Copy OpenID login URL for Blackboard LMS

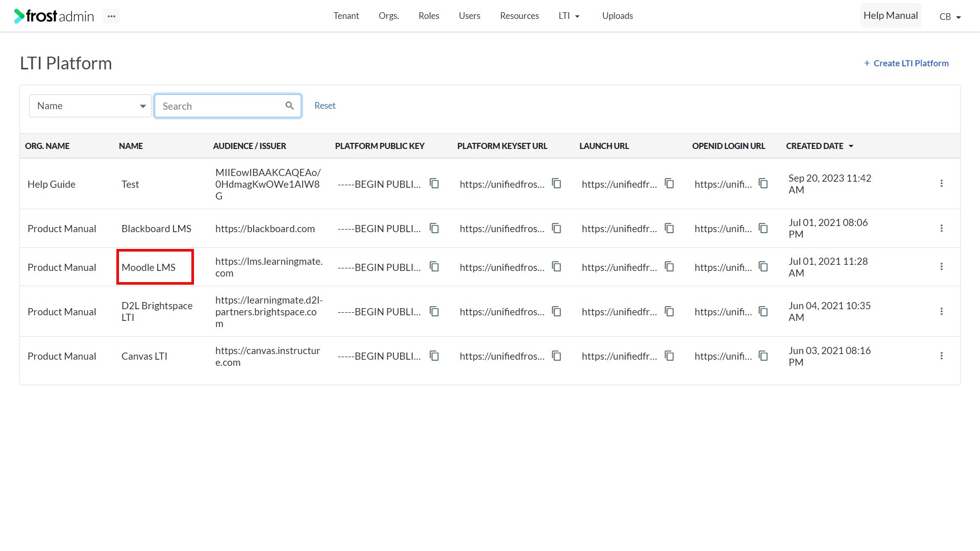(764, 228)
